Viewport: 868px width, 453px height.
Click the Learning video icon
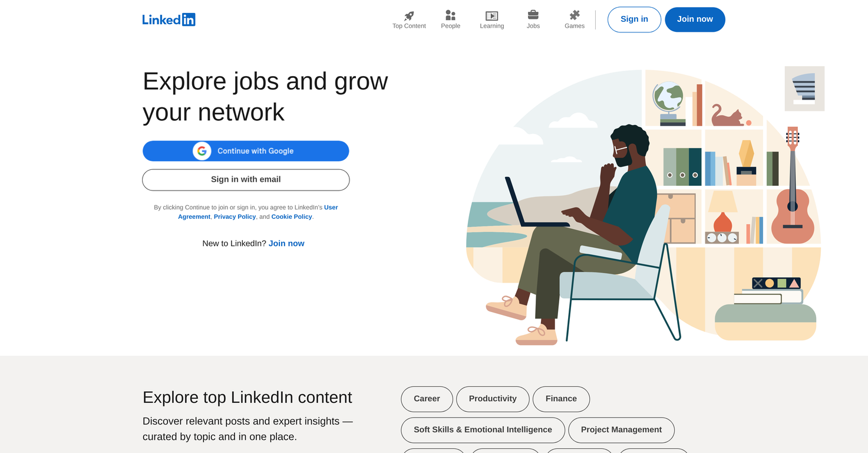click(491, 15)
